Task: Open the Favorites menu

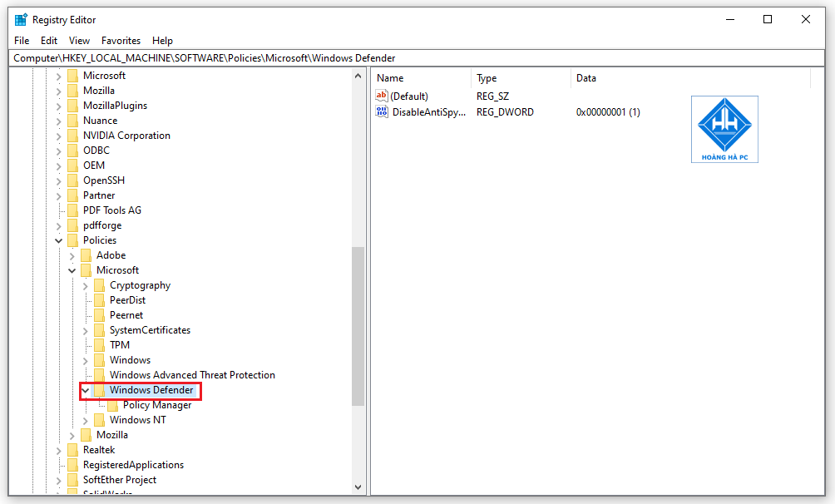Action: [x=121, y=41]
